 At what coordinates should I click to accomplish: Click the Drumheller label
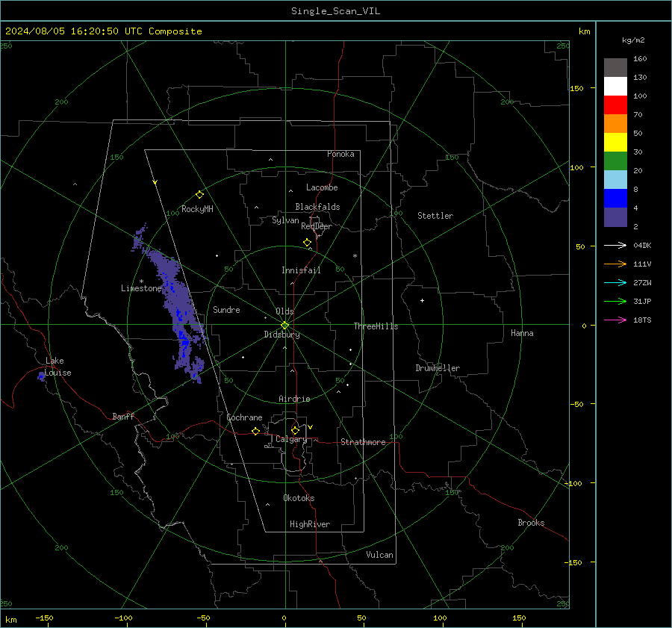[x=438, y=368]
